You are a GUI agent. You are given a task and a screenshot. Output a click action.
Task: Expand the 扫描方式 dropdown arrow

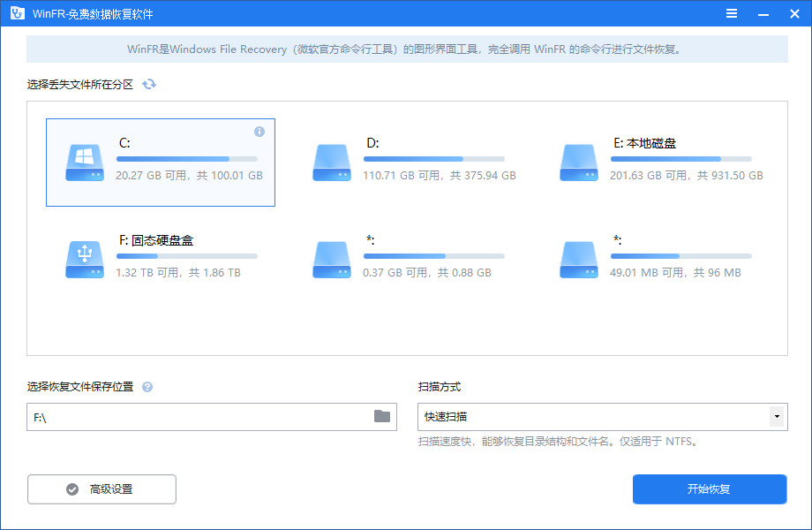pyautogui.click(x=777, y=417)
